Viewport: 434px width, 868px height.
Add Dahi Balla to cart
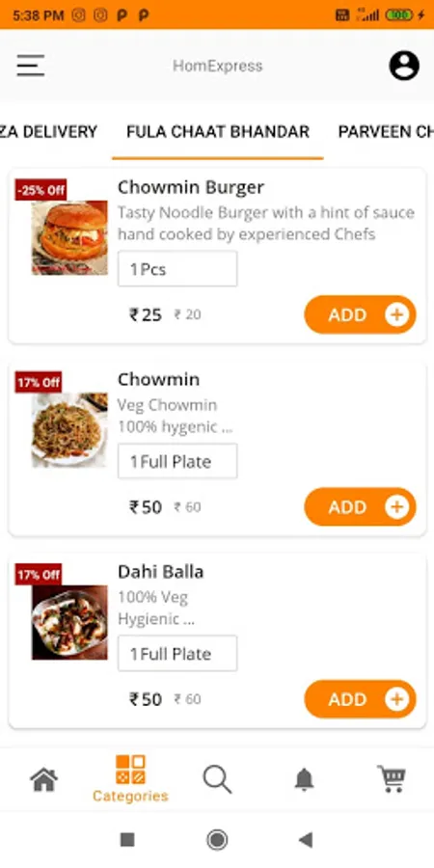[360, 698]
